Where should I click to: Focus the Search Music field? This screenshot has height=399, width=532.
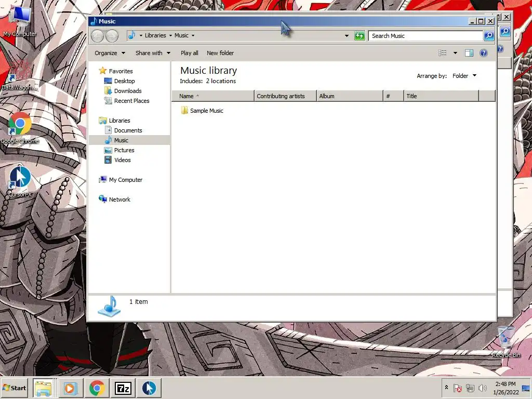click(426, 36)
